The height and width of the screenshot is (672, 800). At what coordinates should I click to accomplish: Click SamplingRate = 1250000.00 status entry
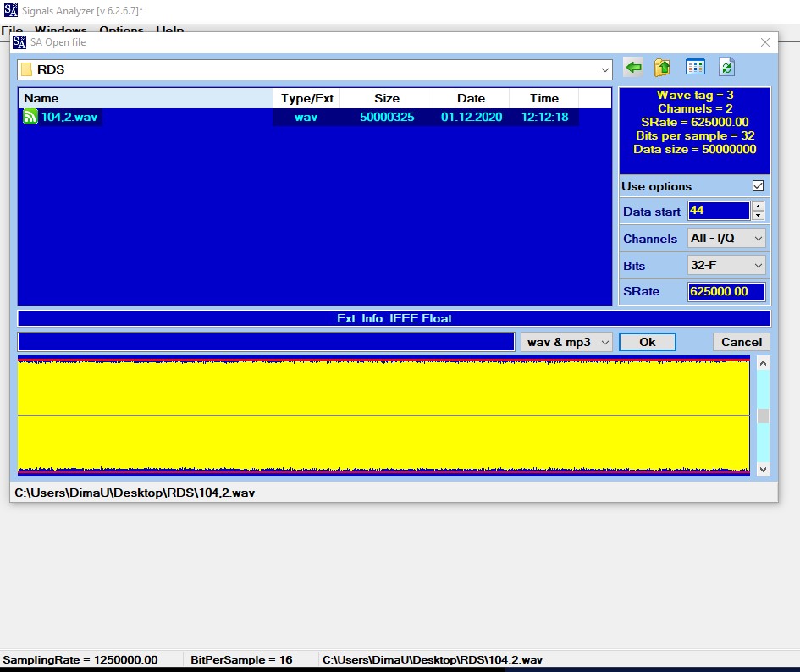coord(80,660)
